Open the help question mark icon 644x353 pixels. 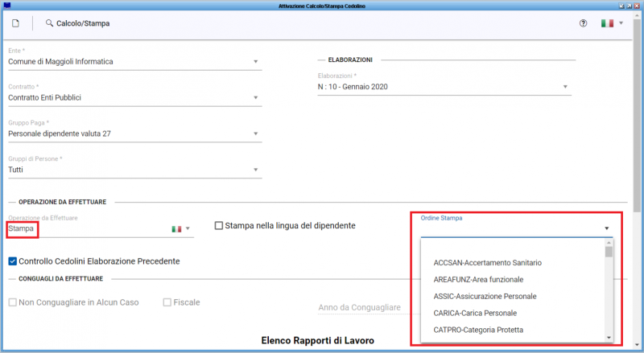[x=583, y=23]
